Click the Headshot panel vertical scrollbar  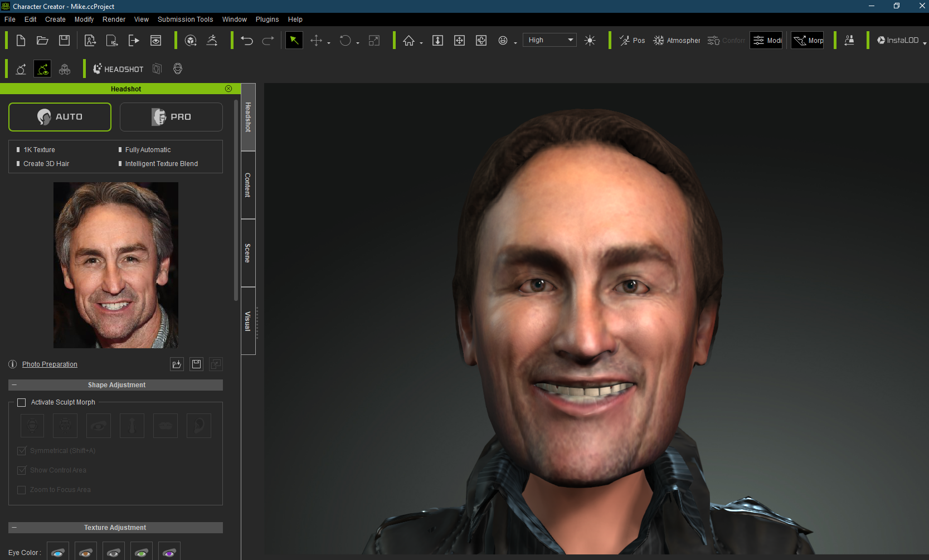coord(236,201)
